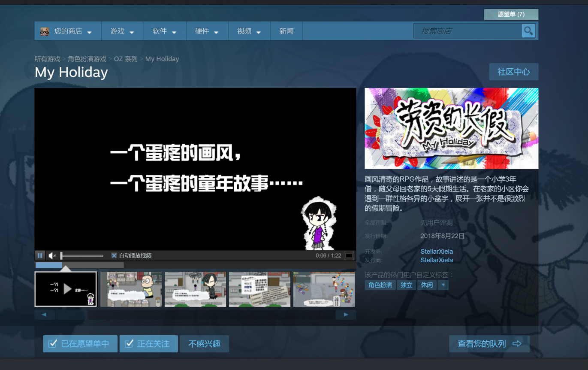
Task: Select screenshot thumbnail with dark-haired character
Action: pos(196,289)
